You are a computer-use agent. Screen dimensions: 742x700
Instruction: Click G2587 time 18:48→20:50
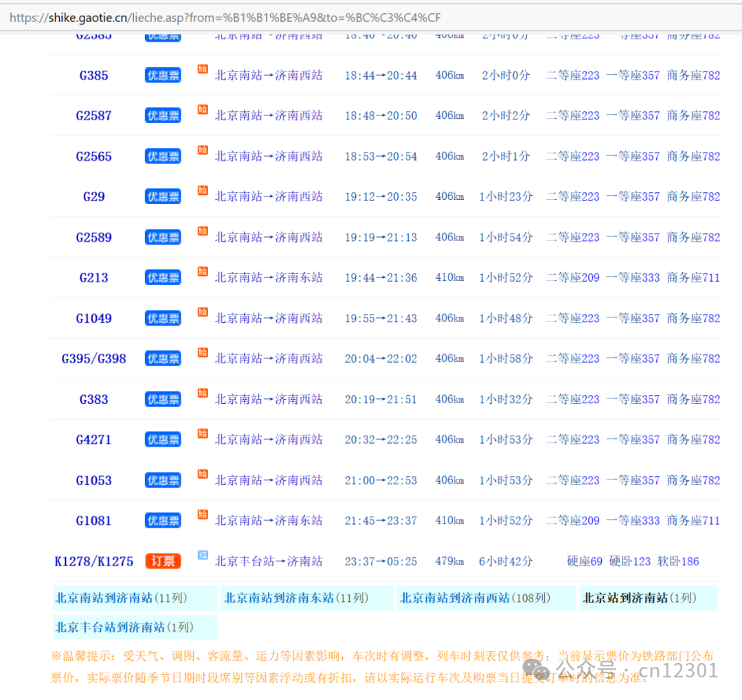(381, 116)
